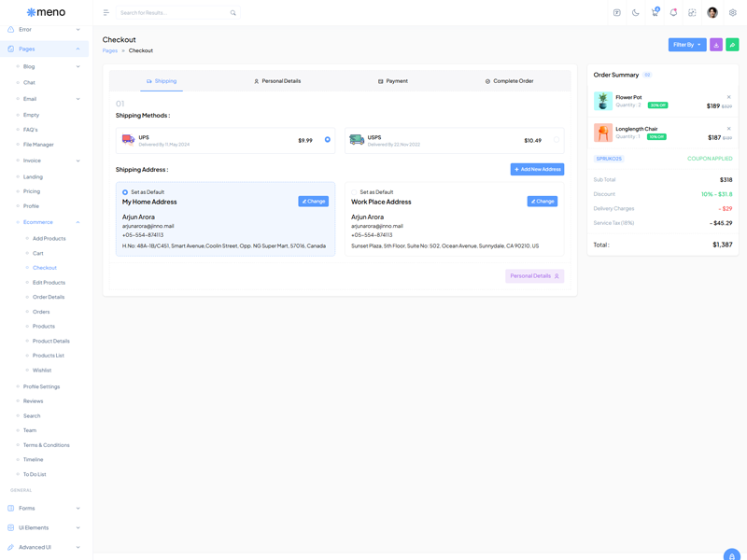The height and width of the screenshot is (560, 747).
Task: Open the settings gear in the header
Action: click(733, 13)
